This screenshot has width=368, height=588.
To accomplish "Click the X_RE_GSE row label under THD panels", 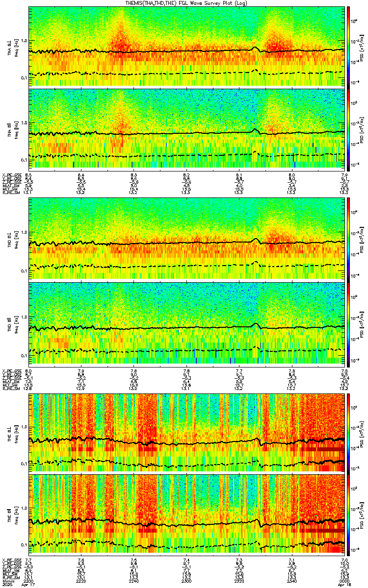I will click(11, 371).
